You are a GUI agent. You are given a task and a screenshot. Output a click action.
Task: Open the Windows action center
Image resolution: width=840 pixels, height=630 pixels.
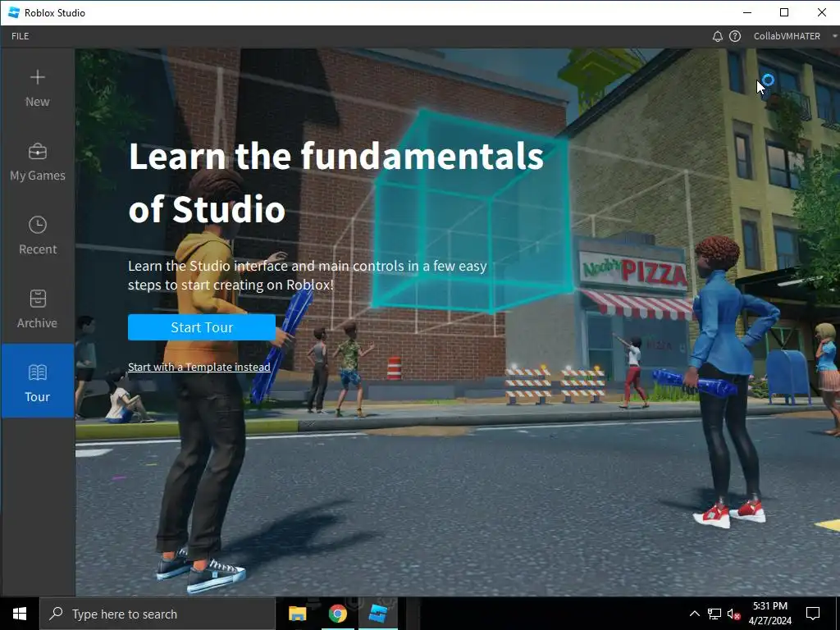point(813,614)
